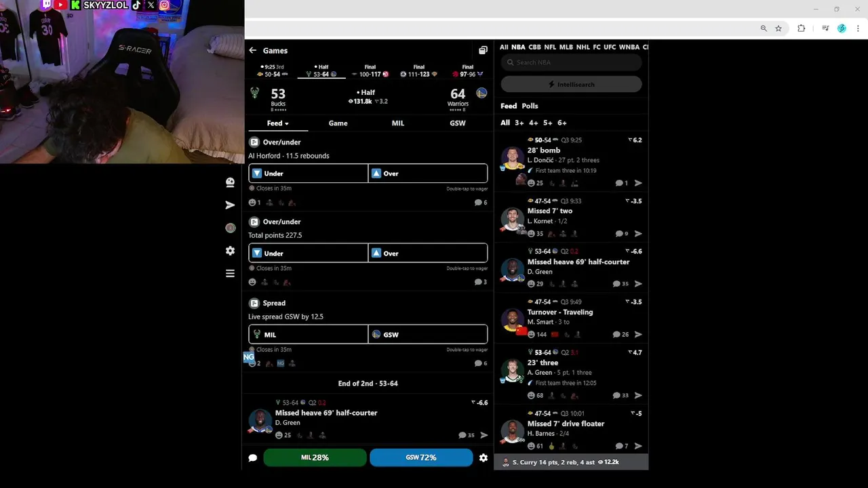The image size is (868, 488).
Task: Select UFC league filter
Action: tap(610, 47)
